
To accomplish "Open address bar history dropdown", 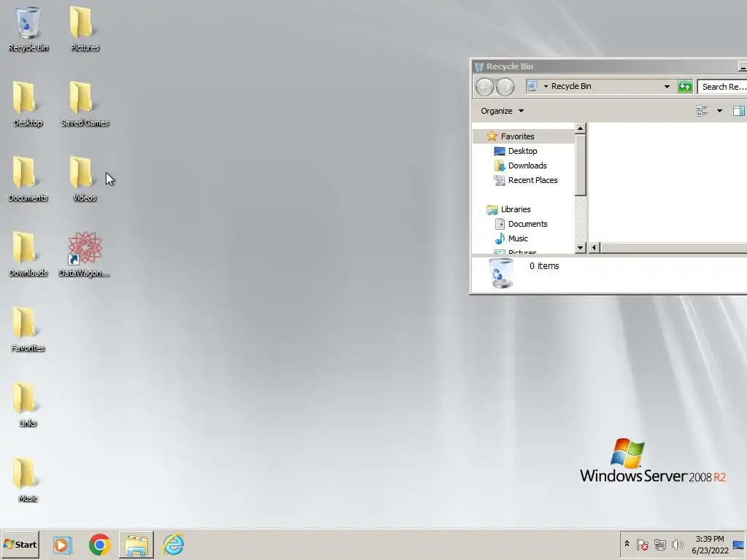I will point(667,87).
